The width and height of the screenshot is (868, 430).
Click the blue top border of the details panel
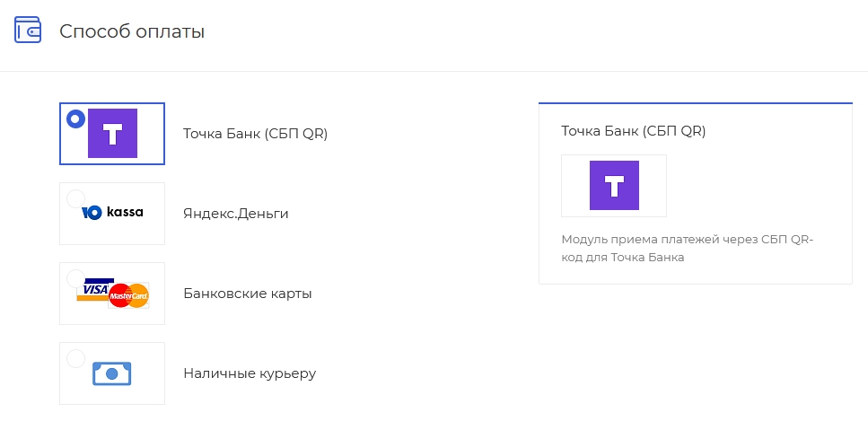[x=695, y=103]
